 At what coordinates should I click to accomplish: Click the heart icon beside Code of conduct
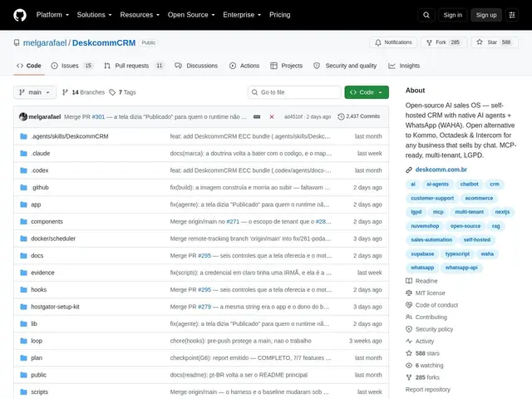click(x=409, y=305)
